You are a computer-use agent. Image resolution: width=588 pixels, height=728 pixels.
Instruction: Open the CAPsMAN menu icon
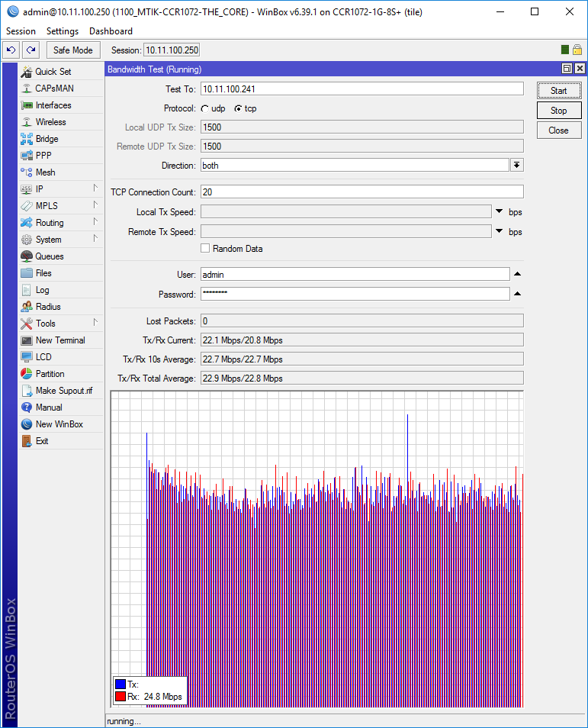point(27,89)
